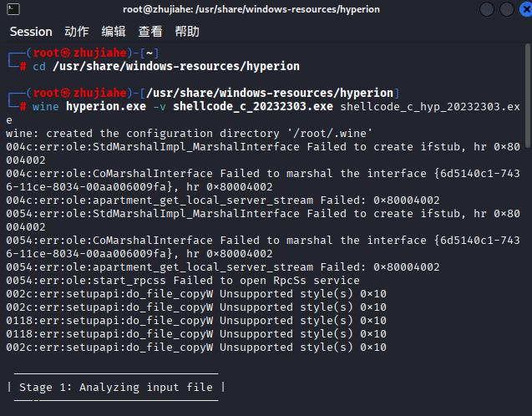
Task: Click hyperion.exe in the command line
Action: coord(106,107)
